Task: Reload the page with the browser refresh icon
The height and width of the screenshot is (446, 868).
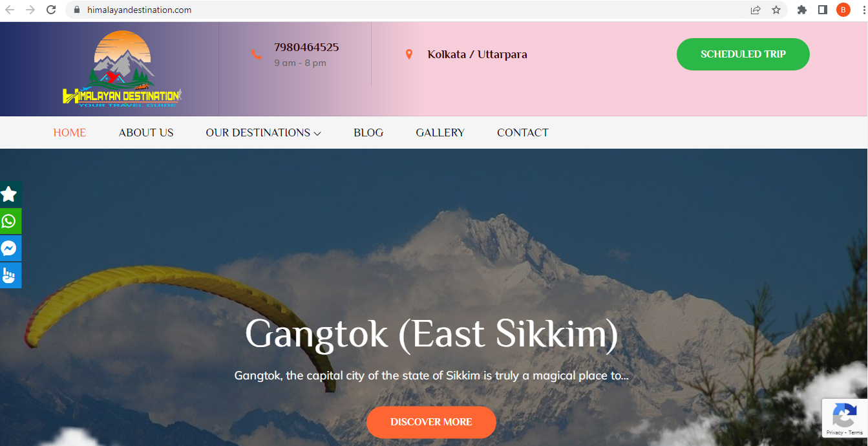Action: point(51,10)
